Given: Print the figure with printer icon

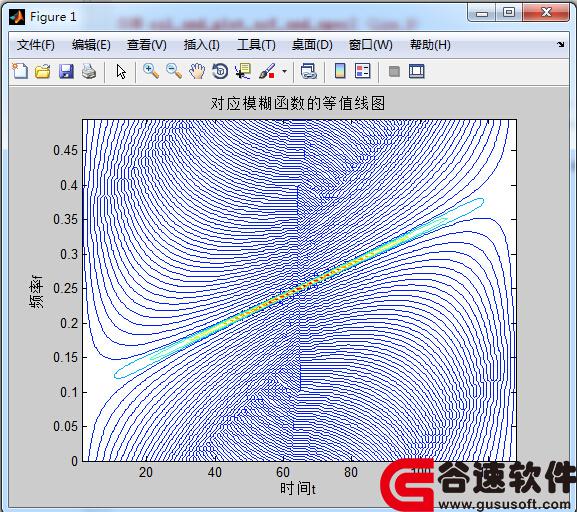Looking at the screenshot, I should [x=89, y=71].
